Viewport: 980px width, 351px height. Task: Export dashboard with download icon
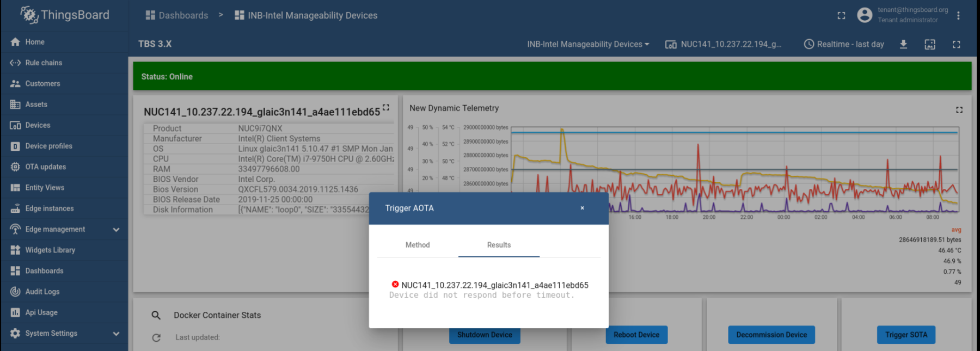tap(903, 44)
